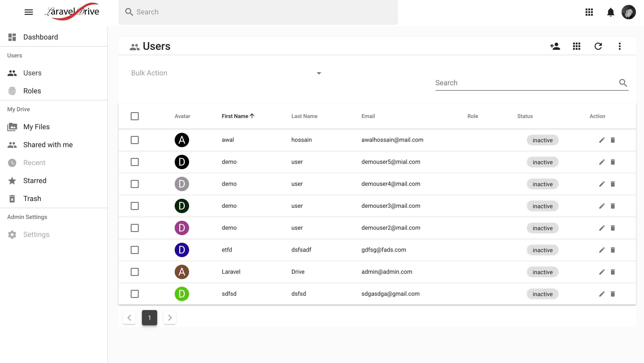This screenshot has width=644, height=363.
Task: Toggle select-all checkbox in table header
Action: tap(135, 116)
